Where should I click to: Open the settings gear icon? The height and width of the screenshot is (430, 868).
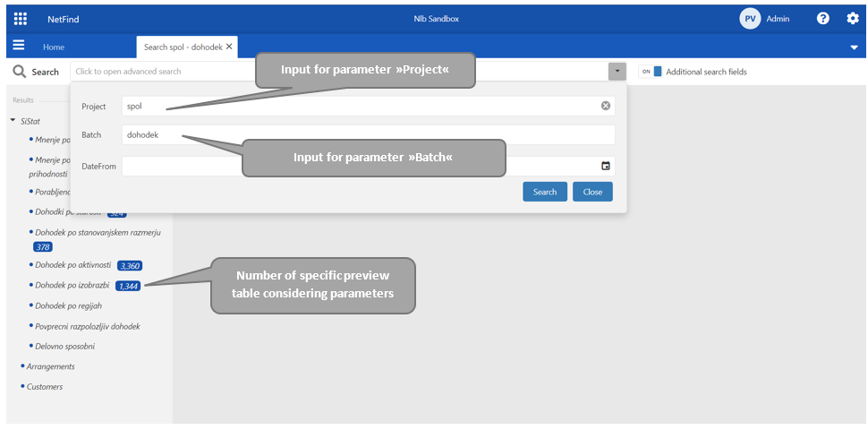[852, 18]
